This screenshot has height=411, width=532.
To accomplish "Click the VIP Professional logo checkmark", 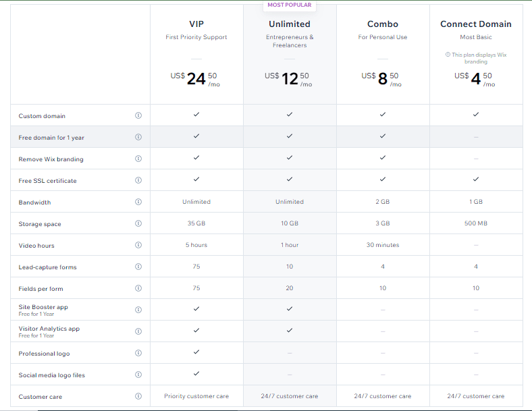I will [x=196, y=352].
